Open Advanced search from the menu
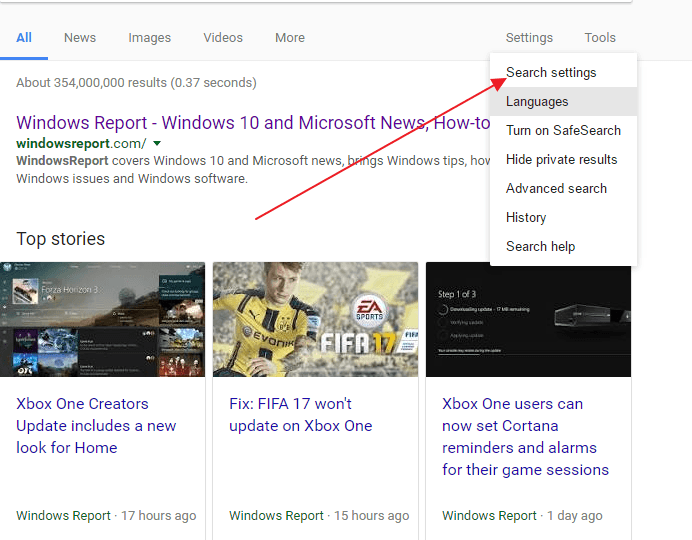The width and height of the screenshot is (692, 540). (563, 189)
